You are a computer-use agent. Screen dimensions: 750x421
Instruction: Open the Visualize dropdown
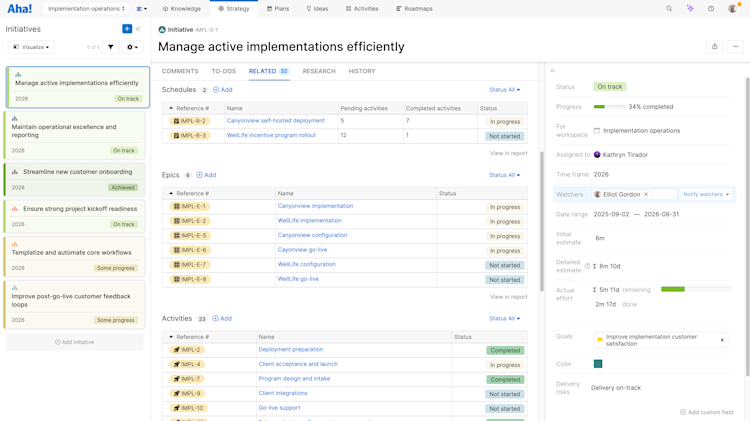[x=31, y=47]
